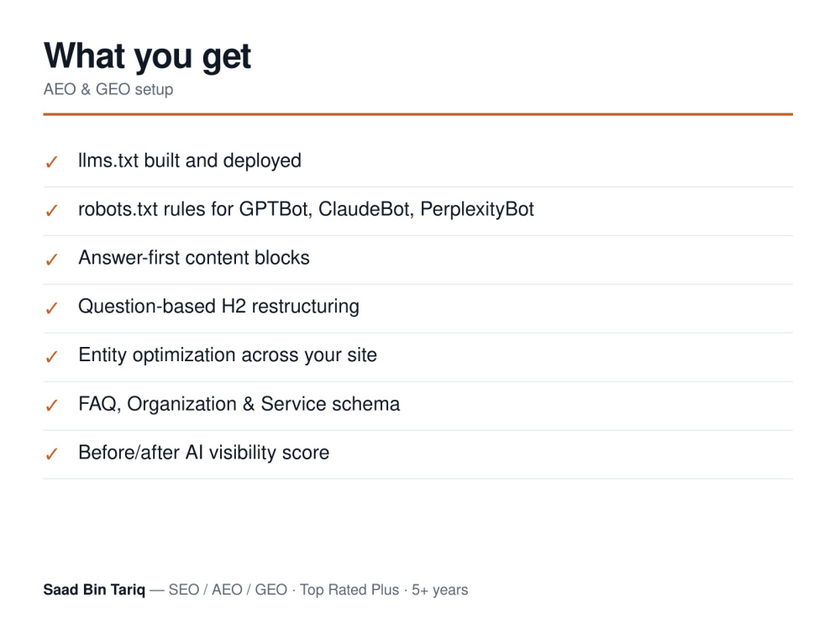This screenshot has height=630, width=840.
Task: Click the checkmark beside Before/after AI visibility score
Action: [x=51, y=454]
